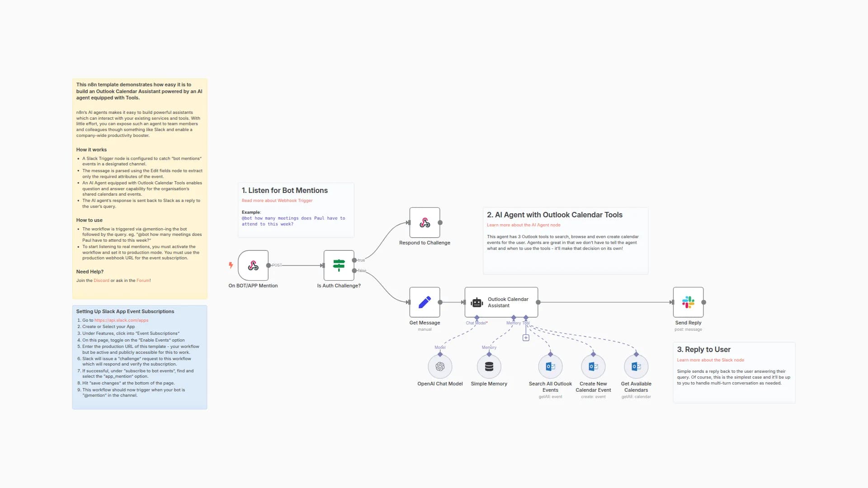Click the 'Get Message' node label
Image resolution: width=868 pixels, height=488 pixels.
coord(425,323)
